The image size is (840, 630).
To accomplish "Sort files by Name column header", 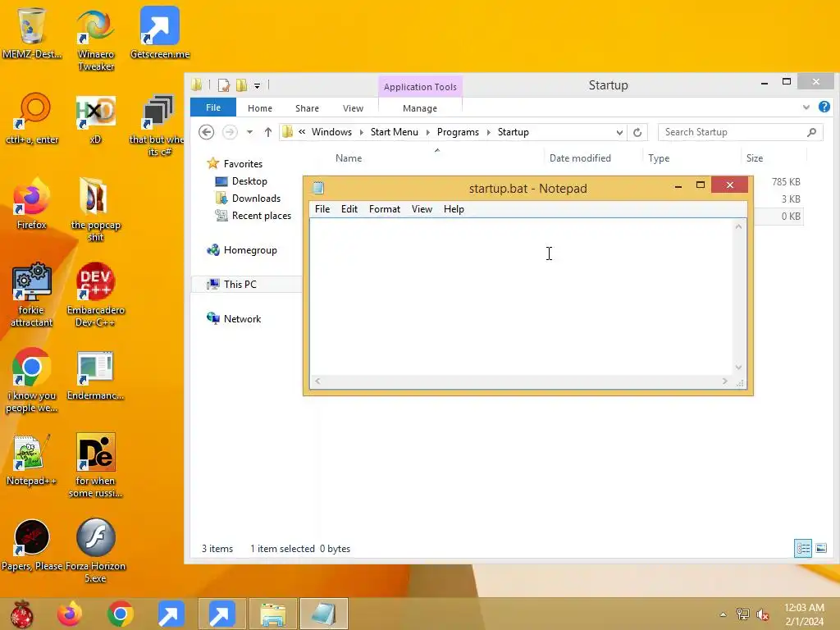I will [348, 158].
